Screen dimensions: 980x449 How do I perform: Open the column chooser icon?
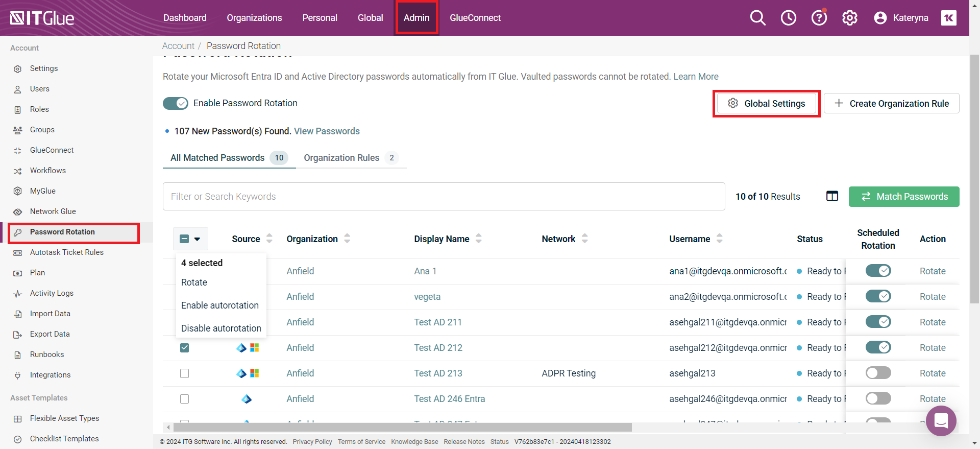point(832,196)
